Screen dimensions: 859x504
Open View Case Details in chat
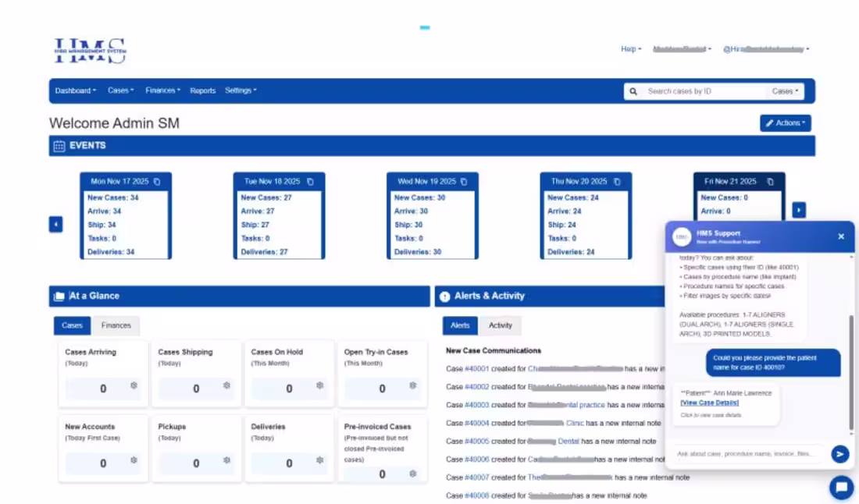[x=709, y=403]
